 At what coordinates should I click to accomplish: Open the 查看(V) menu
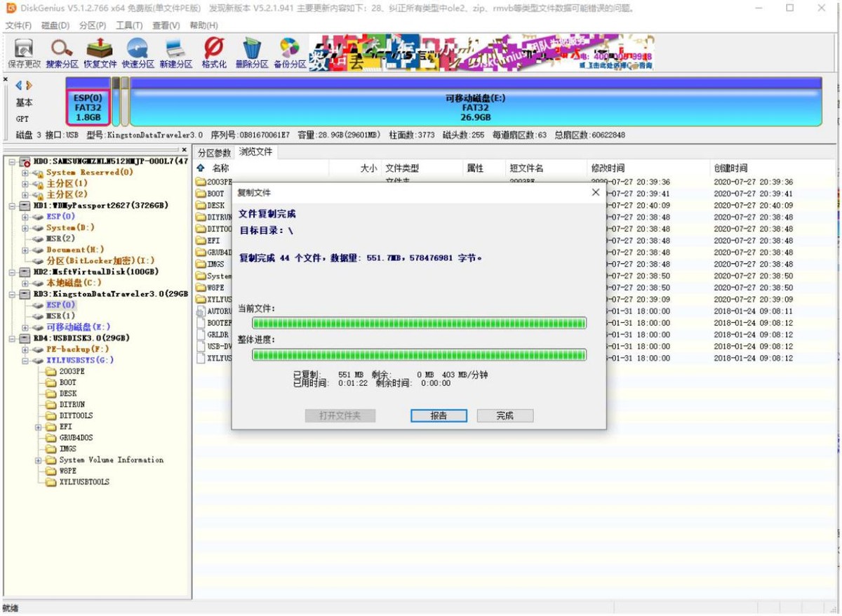(x=166, y=25)
